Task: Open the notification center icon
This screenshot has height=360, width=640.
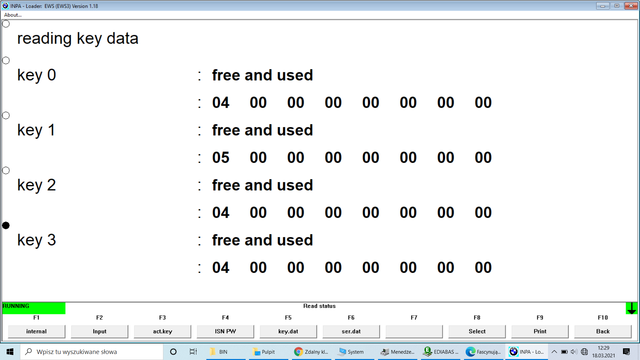Action: click(x=627, y=351)
